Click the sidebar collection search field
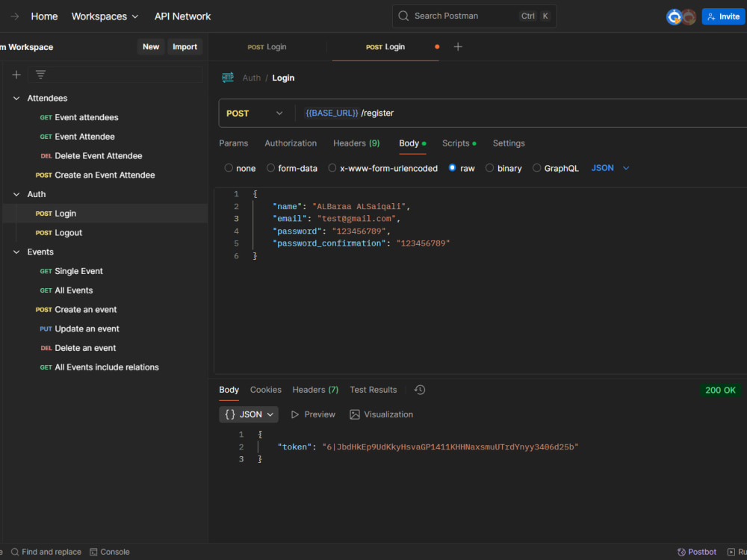The width and height of the screenshot is (747, 560). [x=115, y=75]
